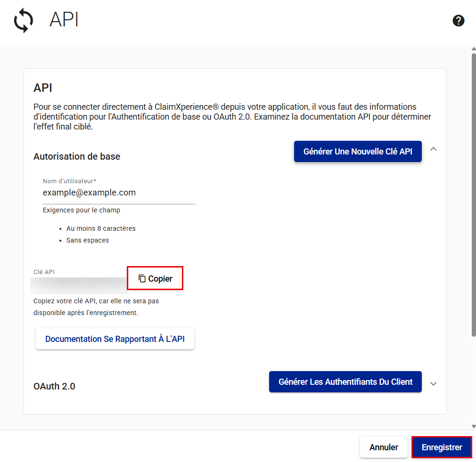Viewport: 476px width, 462px height.
Task: Open help via the question mark icon
Action: (x=458, y=21)
